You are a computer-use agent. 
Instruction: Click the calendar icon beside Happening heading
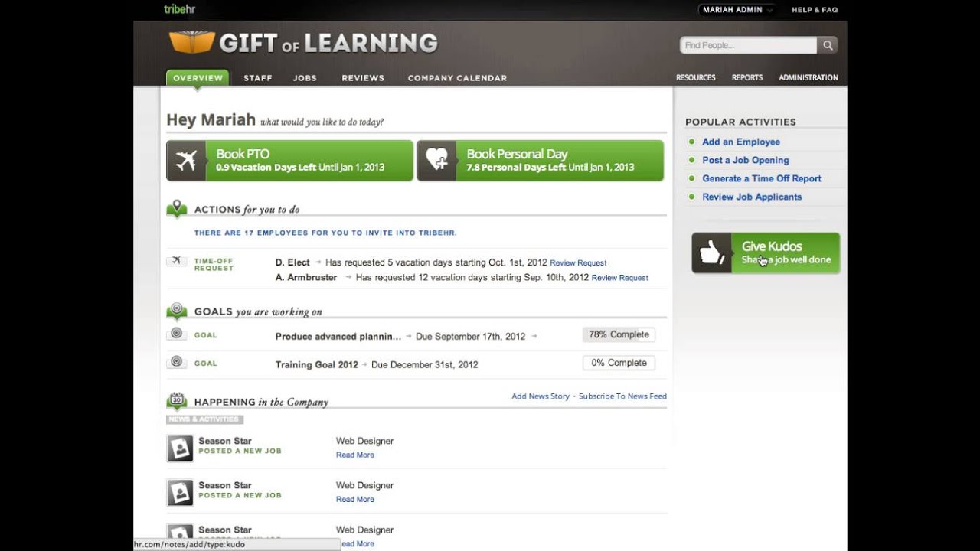pos(177,401)
